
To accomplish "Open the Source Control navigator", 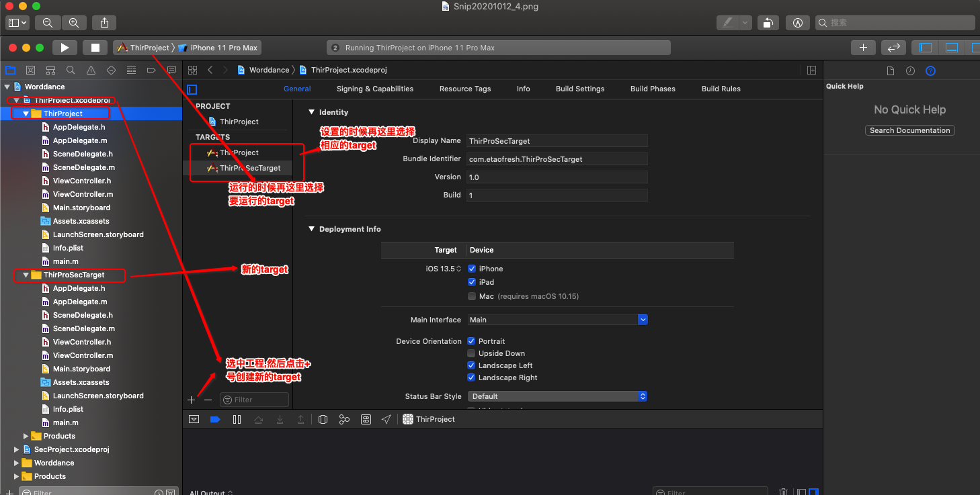I will 30,70.
